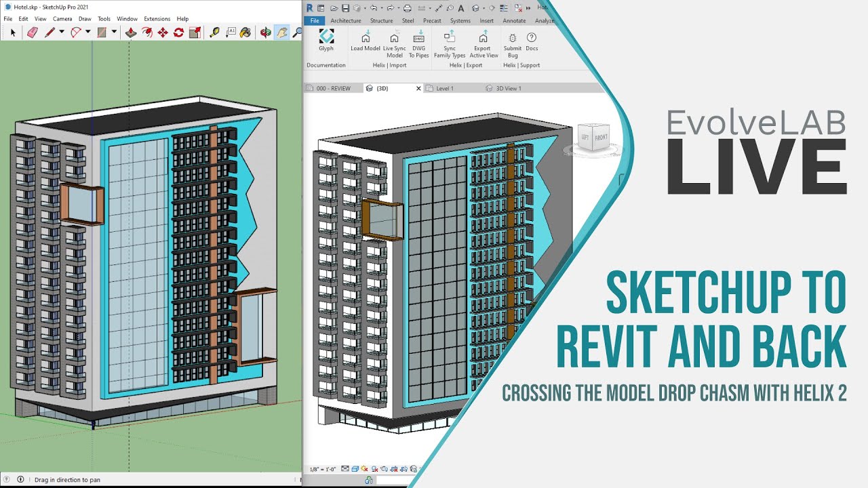Click the Glyph button in Revit ribbon
The height and width of the screenshot is (488, 868).
[326, 41]
